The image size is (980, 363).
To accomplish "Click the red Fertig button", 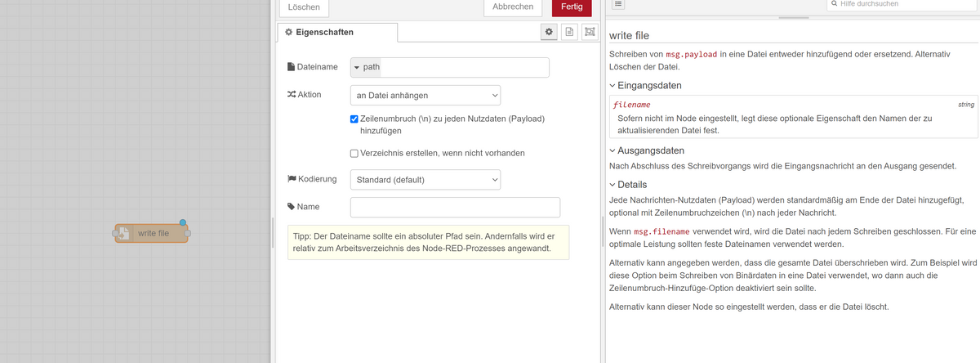I will tap(572, 7).
